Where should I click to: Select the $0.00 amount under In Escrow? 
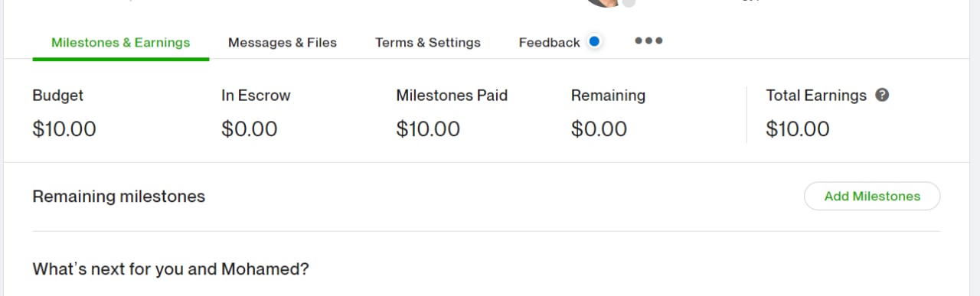(250, 129)
